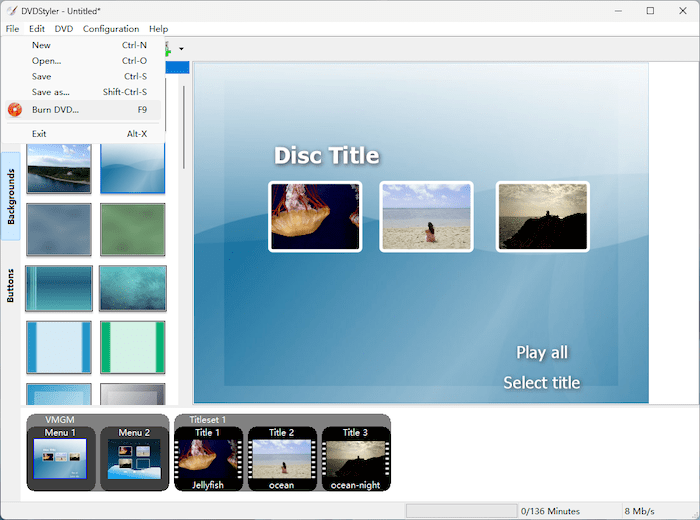Pick the green background thumbnail
Screen dimensions: 700x520
132,230
